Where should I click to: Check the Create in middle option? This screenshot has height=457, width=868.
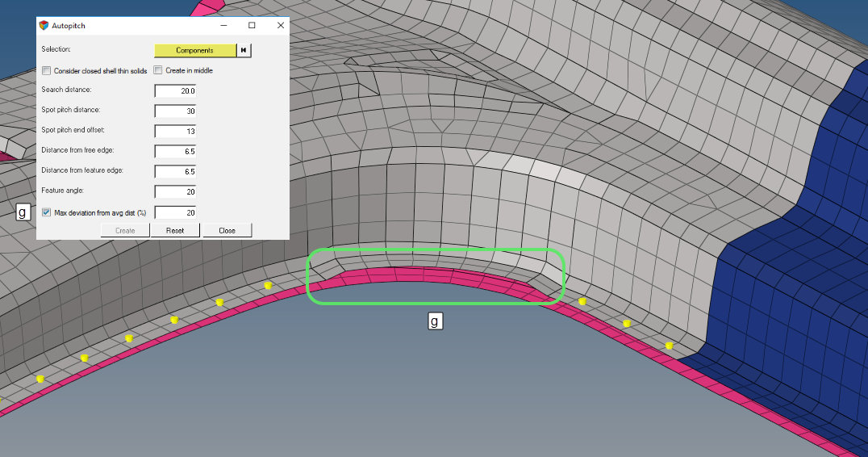point(158,70)
